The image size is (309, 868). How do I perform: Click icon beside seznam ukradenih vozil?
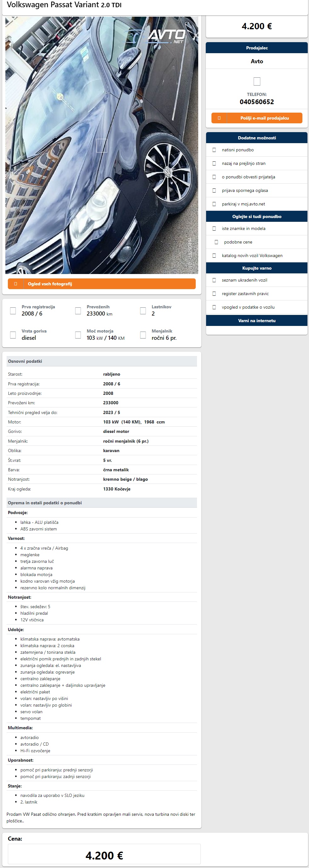[214, 280]
